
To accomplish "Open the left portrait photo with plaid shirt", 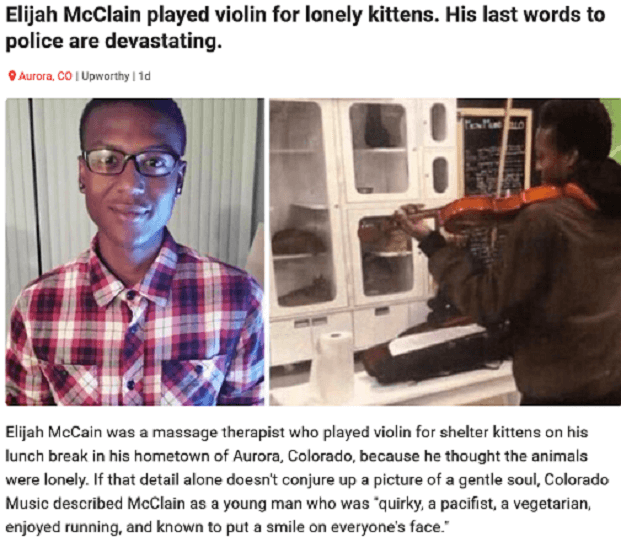I will click(135, 252).
